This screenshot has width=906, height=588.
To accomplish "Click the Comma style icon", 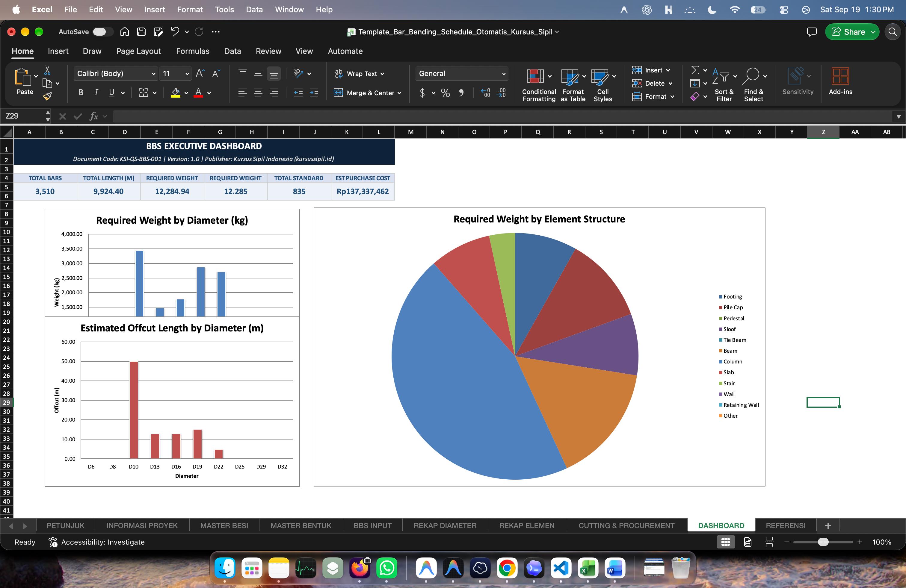I will click(461, 93).
